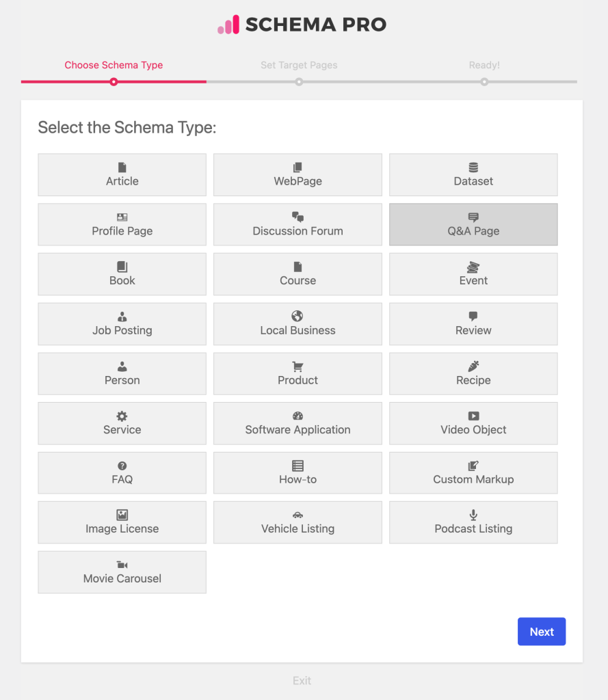This screenshot has width=608, height=700.
Task: Open the Choose Schema Type step
Action: point(114,65)
